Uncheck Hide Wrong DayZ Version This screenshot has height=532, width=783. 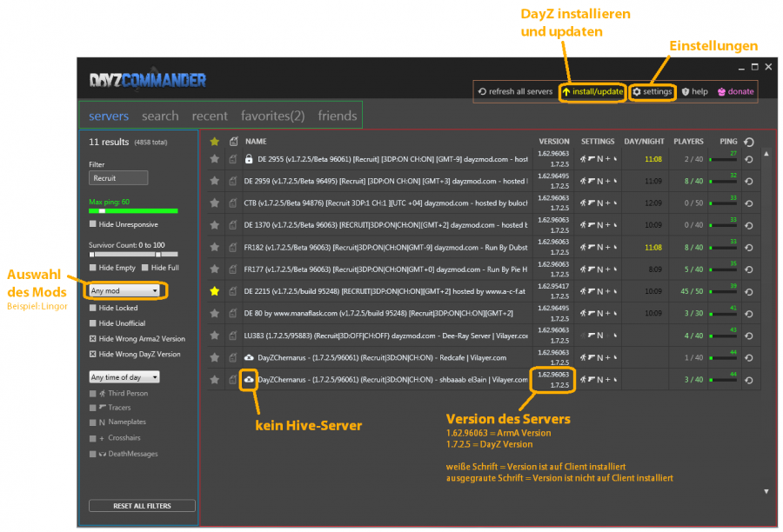tap(93, 355)
